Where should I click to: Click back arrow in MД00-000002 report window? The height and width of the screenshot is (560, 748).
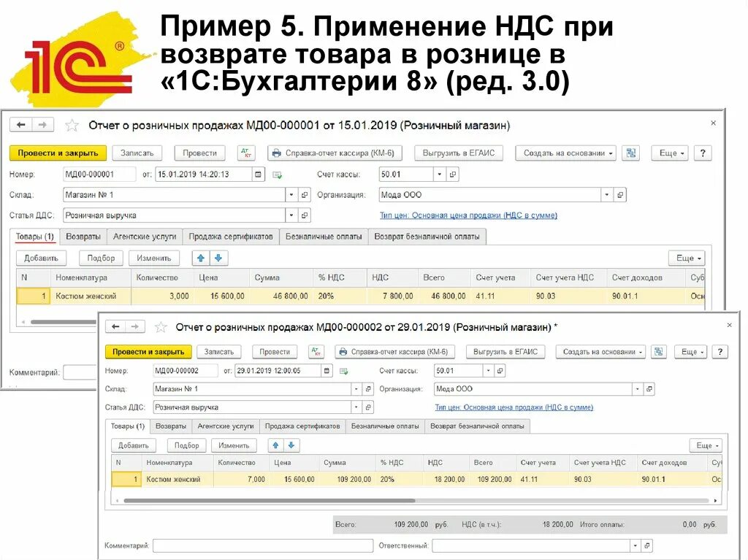click(x=115, y=326)
